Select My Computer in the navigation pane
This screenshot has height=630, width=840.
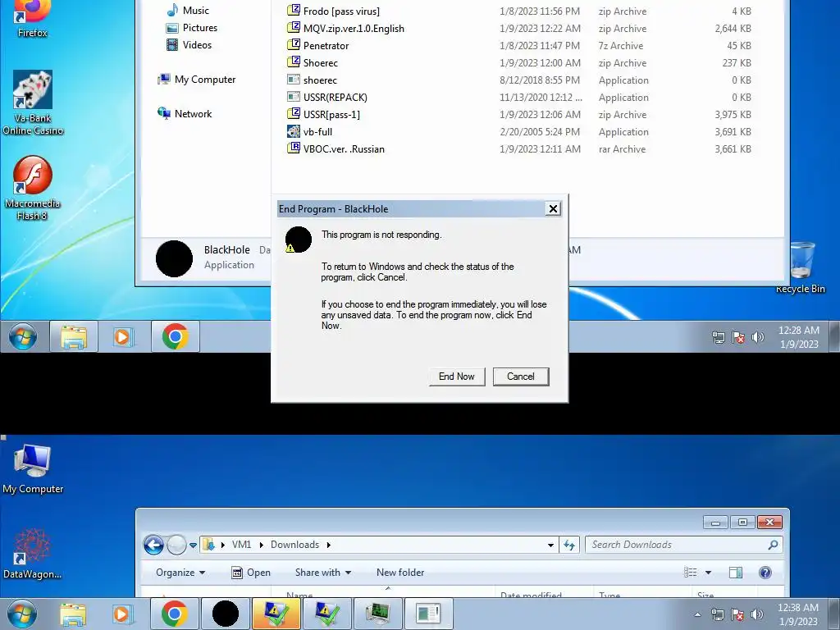click(x=196, y=80)
